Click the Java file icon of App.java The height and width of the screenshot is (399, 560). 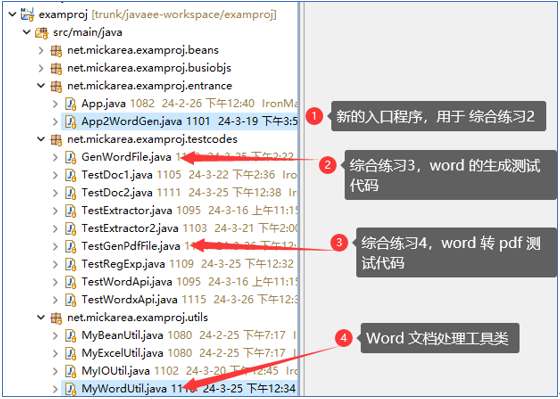pos(71,104)
